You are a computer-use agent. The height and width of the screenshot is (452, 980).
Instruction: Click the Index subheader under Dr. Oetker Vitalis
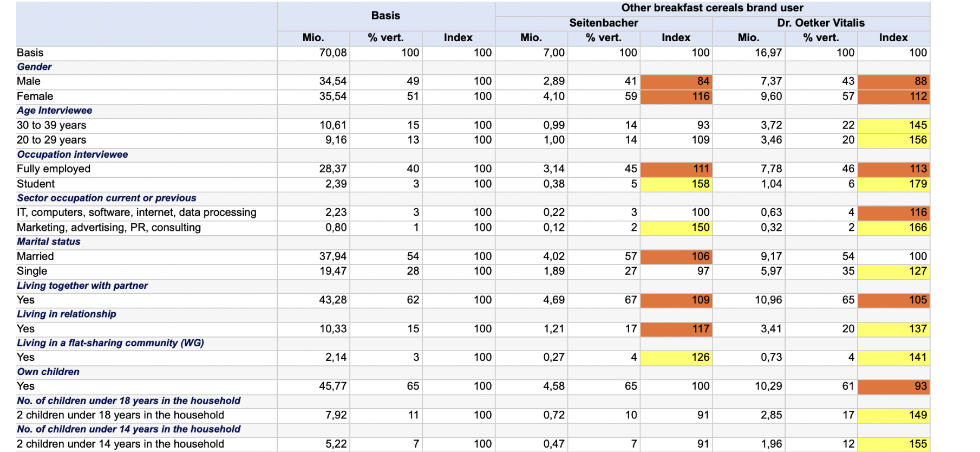(x=893, y=37)
